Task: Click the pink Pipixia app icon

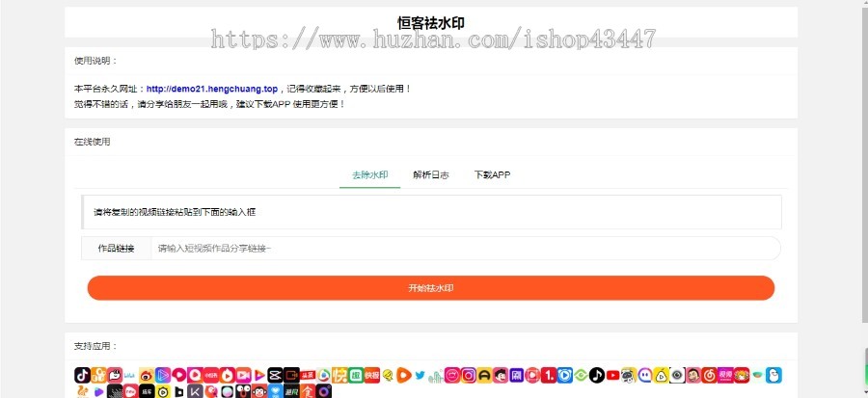Action: coord(115,375)
